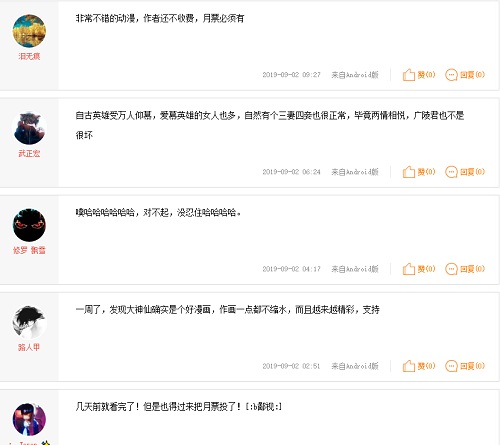The width and height of the screenshot is (500, 445).
Task: Visit the profile via username 武正宏
Action: pyautogui.click(x=29, y=153)
